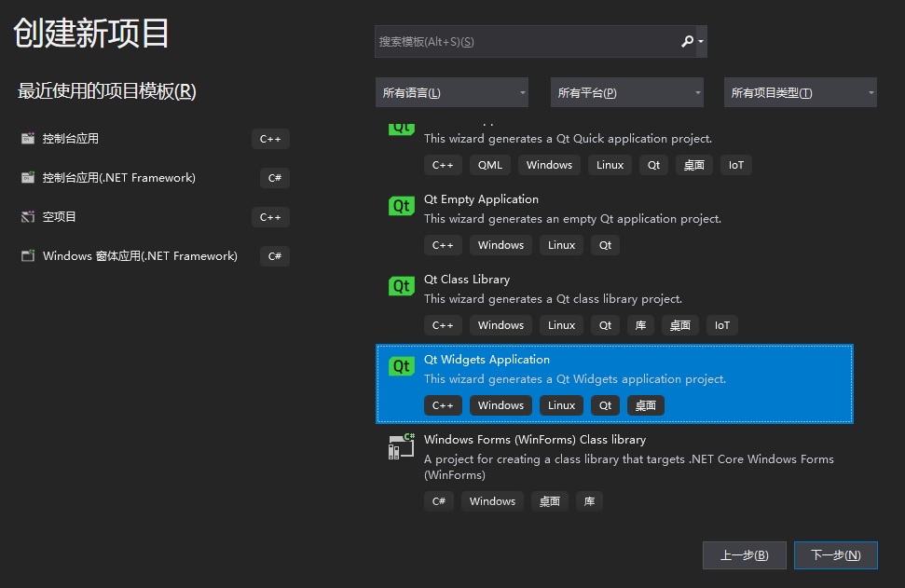Click C++ tag under Qt Empty Application

click(443, 245)
